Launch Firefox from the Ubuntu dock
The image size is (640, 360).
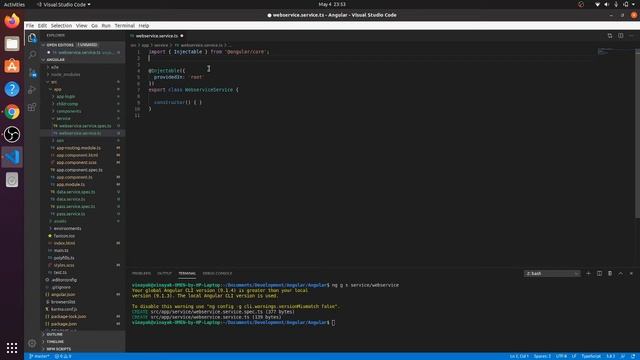[12, 21]
